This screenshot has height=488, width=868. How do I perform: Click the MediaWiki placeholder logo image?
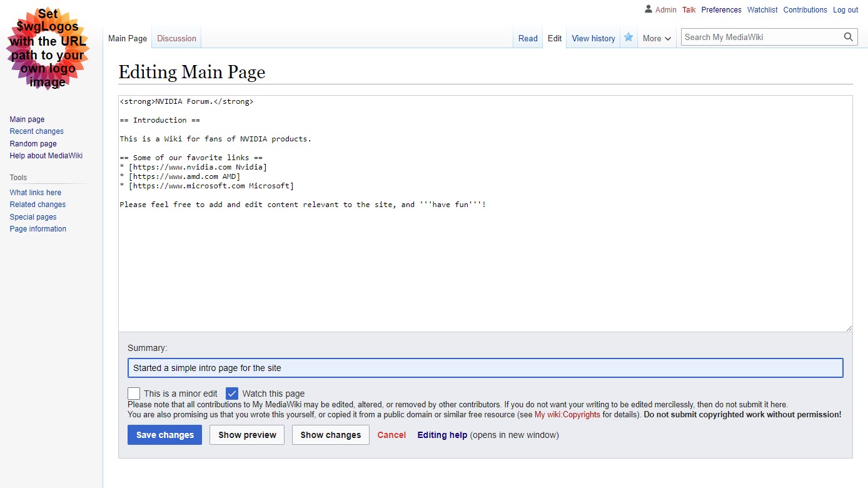pyautogui.click(x=48, y=48)
